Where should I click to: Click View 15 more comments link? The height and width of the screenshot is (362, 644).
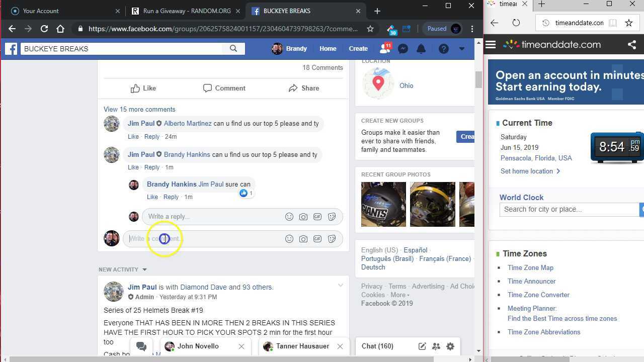point(139,109)
